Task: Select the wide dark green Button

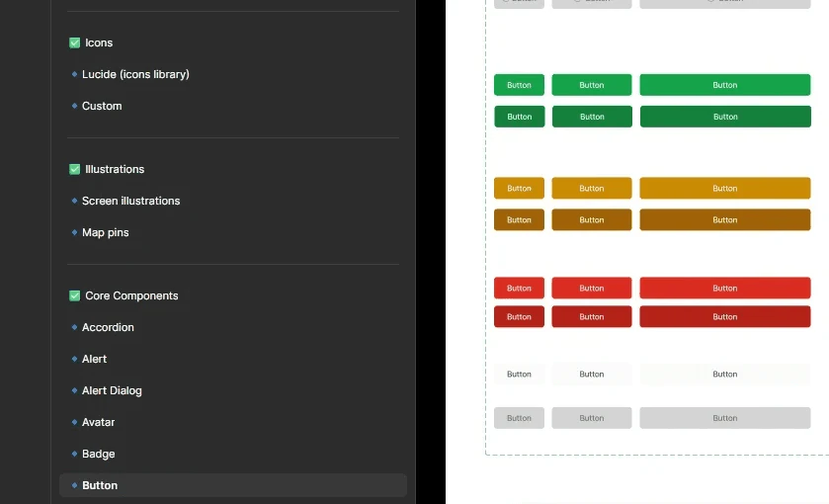Action: pyautogui.click(x=725, y=117)
